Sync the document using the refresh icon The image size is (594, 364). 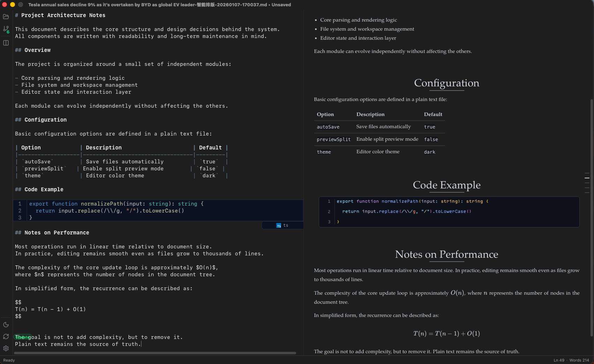coord(6,336)
